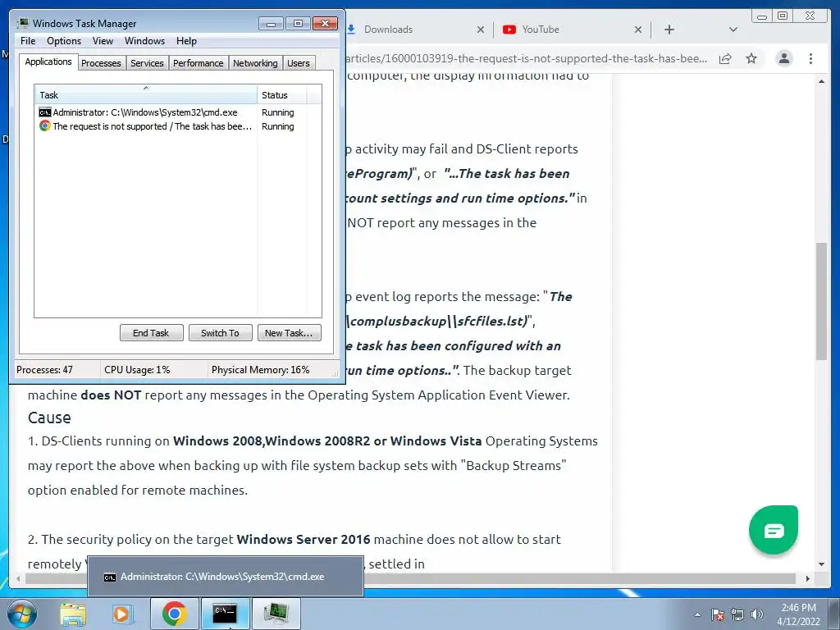Open Windows Explorer from the taskbar

pos(72,614)
